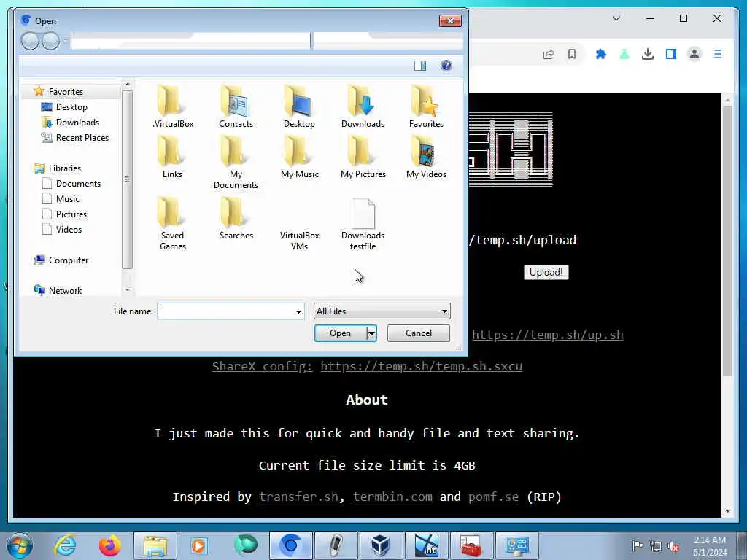Click the sidebar scrollbar up arrow

point(127,85)
